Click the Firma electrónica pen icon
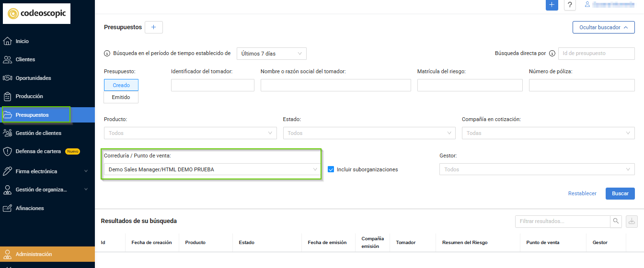This screenshot has width=644, height=268. click(x=8, y=171)
